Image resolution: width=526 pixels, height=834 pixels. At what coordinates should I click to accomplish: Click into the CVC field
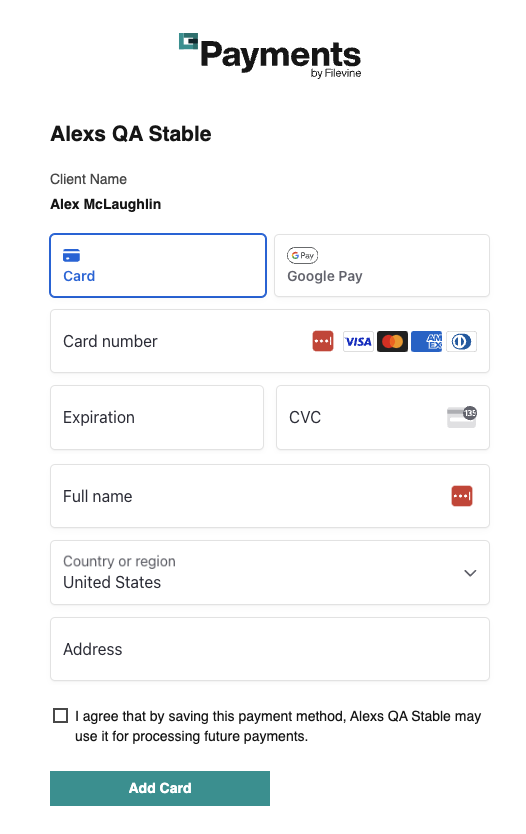pyautogui.click(x=382, y=418)
